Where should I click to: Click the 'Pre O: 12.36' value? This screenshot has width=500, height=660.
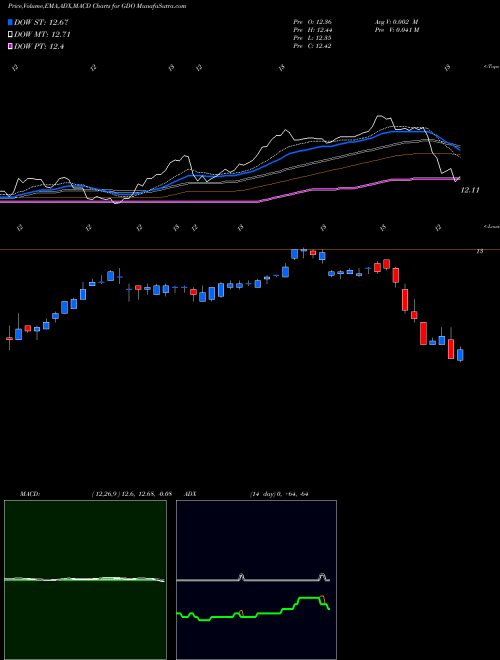[x=312, y=21]
